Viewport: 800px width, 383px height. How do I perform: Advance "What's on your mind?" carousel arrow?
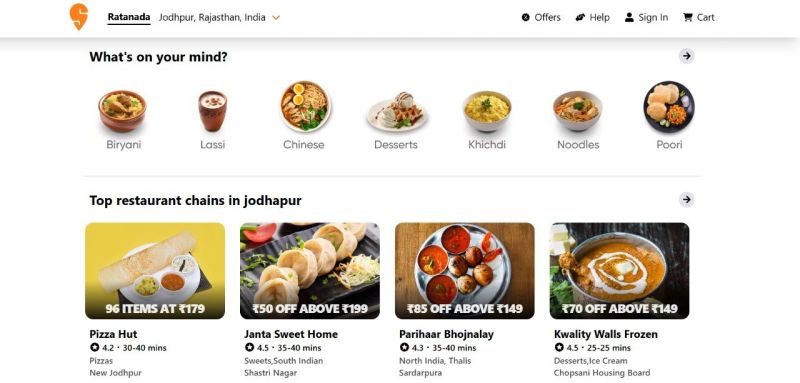tap(687, 56)
